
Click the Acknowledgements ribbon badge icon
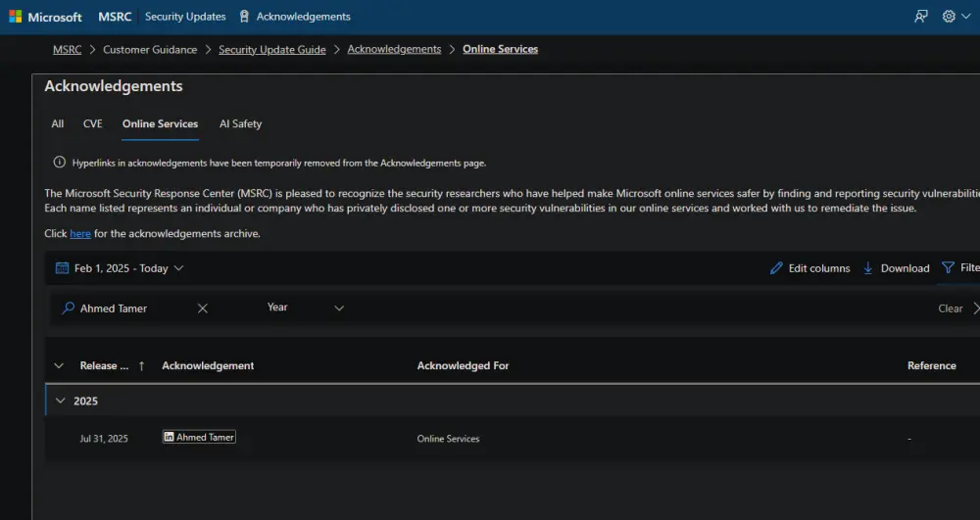(x=244, y=17)
